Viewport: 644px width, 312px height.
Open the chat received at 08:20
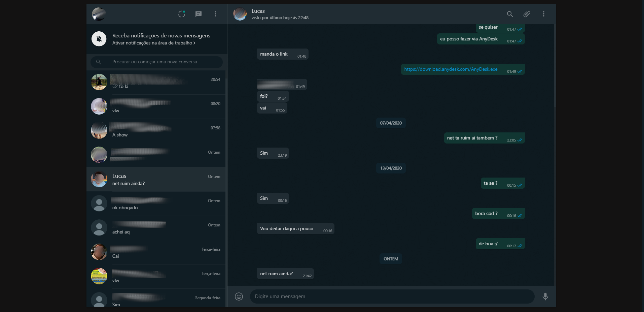pyautogui.click(x=156, y=106)
